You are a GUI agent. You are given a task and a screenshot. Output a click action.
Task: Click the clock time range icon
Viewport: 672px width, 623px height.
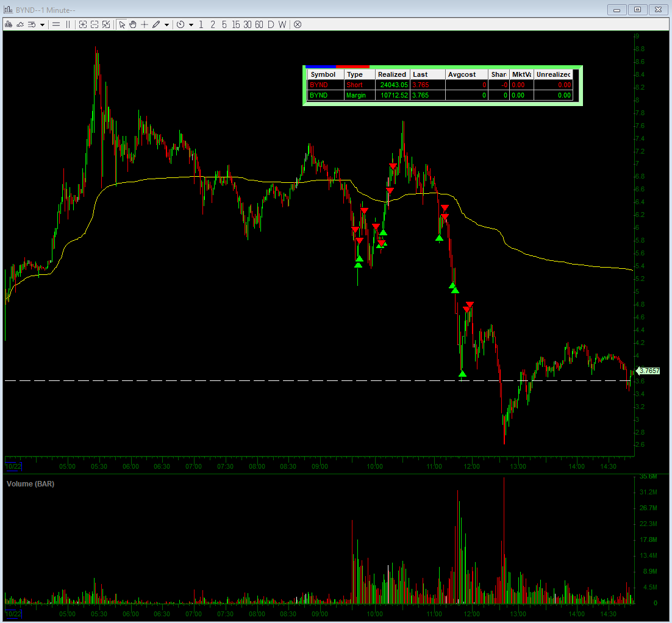(x=181, y=24)
